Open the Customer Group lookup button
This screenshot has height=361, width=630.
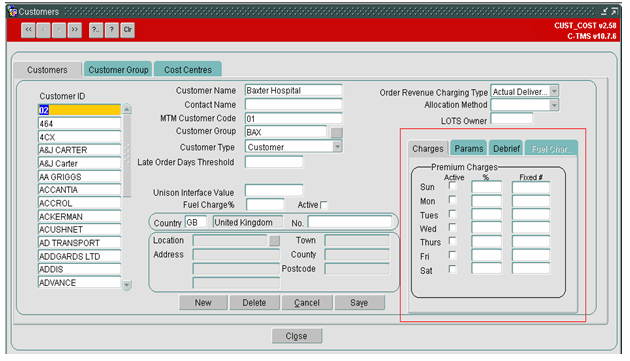(337, 132)
